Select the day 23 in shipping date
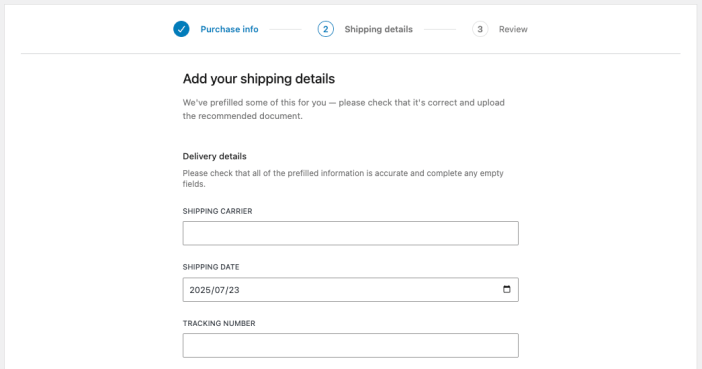Viewport: 702px width, 369px height. point(234,290)
